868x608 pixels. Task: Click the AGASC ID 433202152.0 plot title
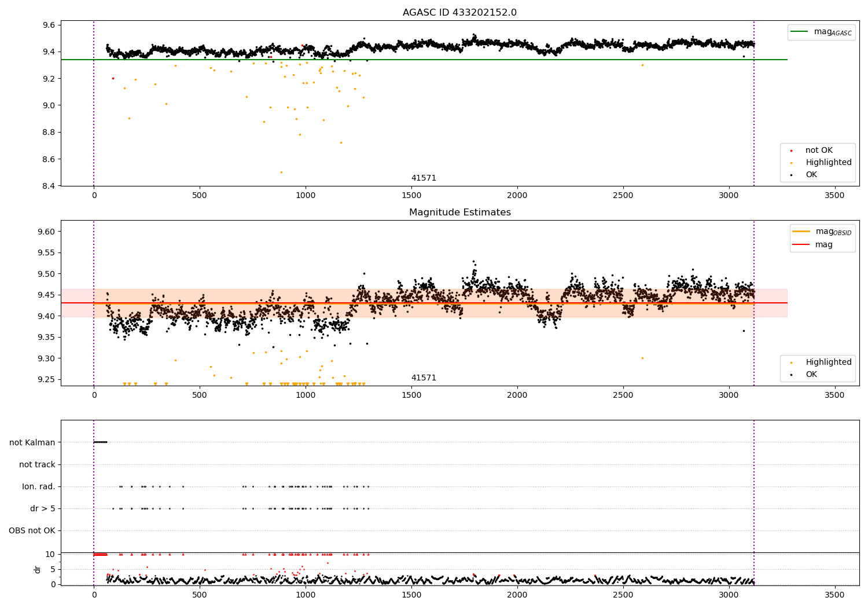click(x=459, y=13)
